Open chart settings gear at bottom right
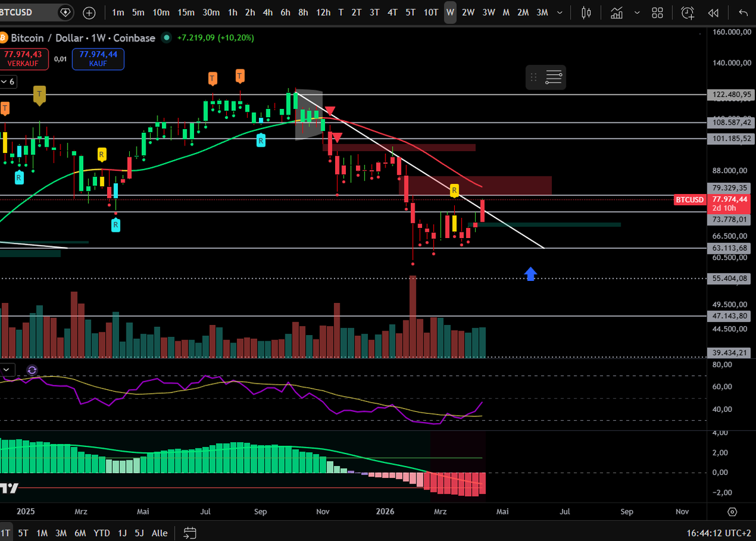756x541 pixels. click(732, 511)
